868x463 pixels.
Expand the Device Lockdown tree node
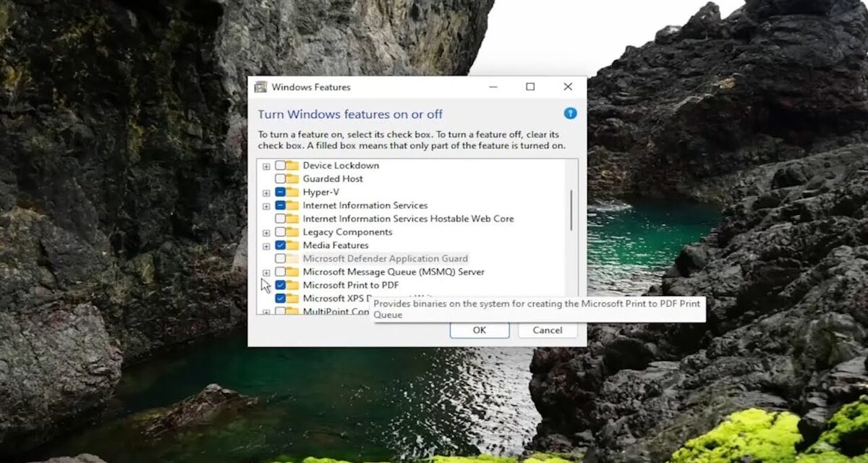(x=266, y=166)
